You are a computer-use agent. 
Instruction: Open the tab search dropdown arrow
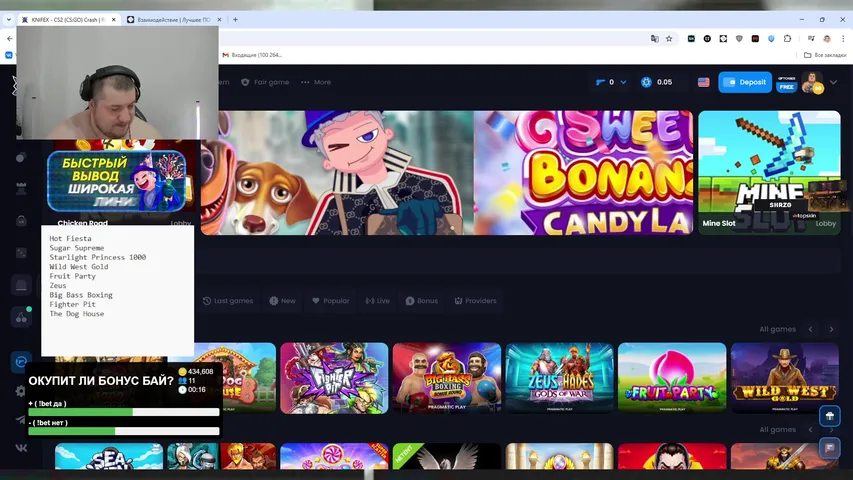point(9,20)
